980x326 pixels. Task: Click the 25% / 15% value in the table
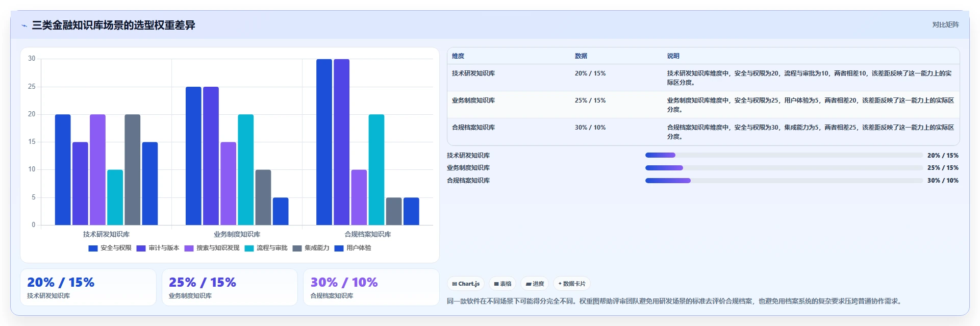pos(590,101)
